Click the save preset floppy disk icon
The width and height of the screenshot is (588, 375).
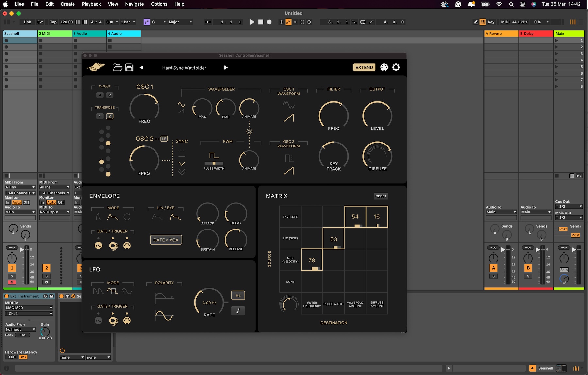click(x=129, y=67)
